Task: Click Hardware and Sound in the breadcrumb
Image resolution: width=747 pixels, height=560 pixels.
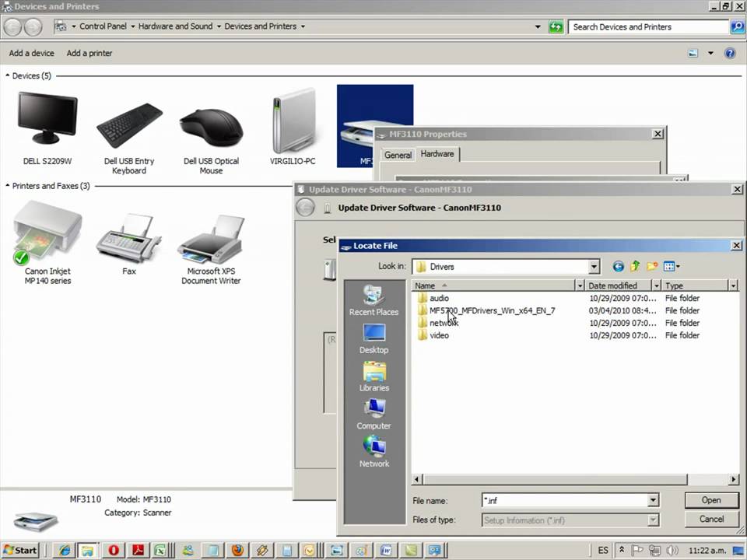Action: (x=175, y=26)
